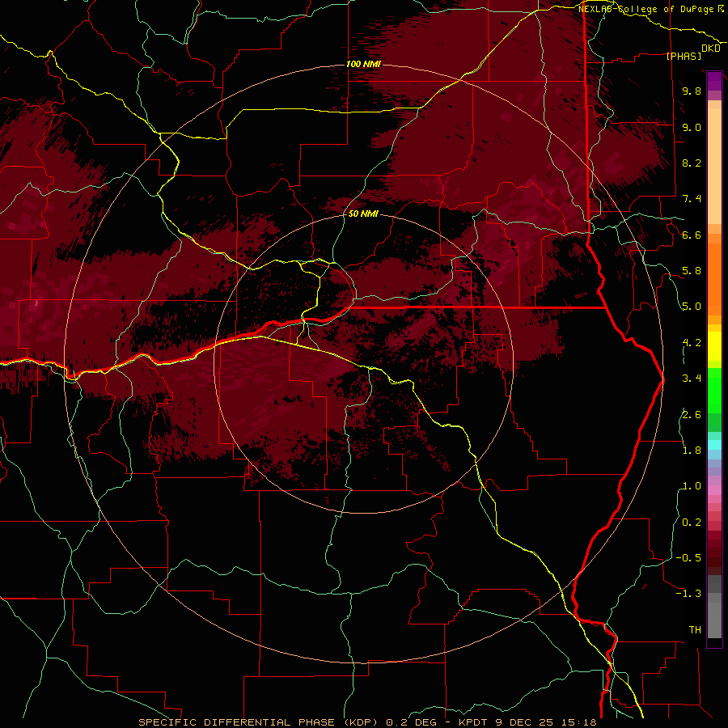
Task: Click the 5.0 color scale value
Action: tap(692, 307)
